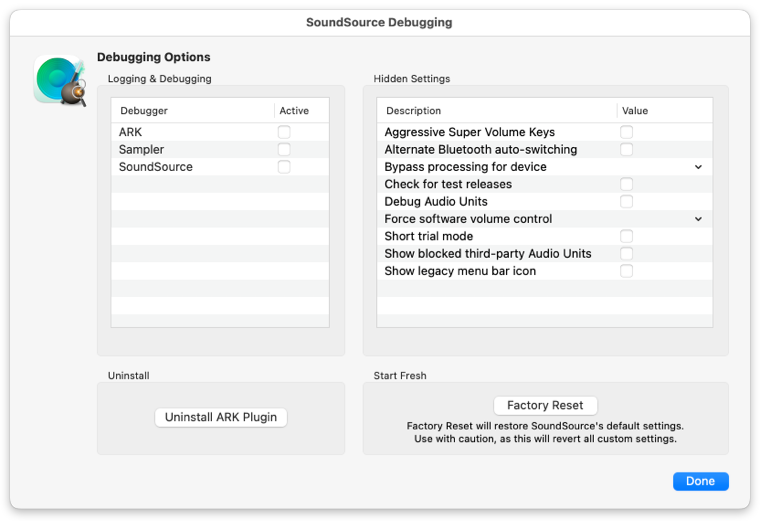760x525 pixels.
Task: Enable Aggressive Super Volume Keys
Action: pyautogui.click(x=626, y=132)
